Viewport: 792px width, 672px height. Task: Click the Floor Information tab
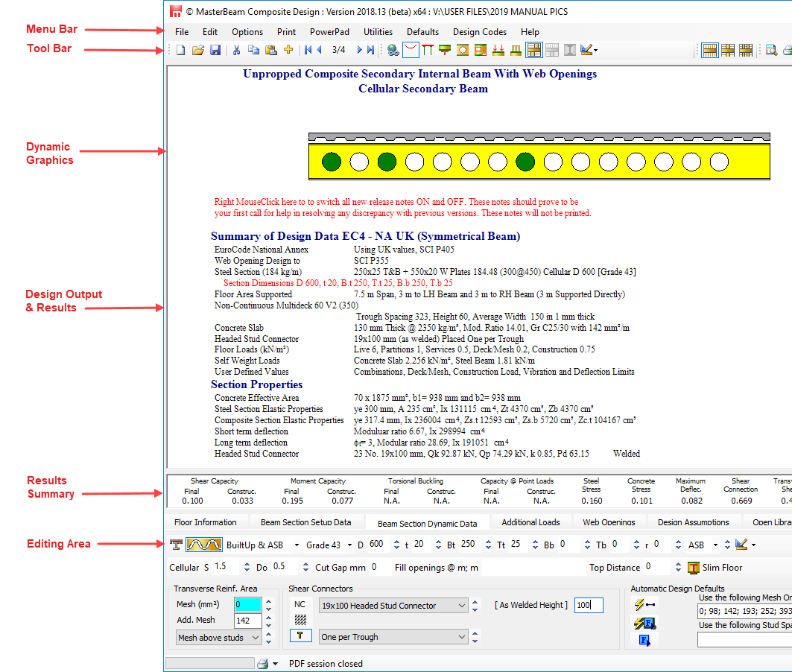click(x=205, y=522)
